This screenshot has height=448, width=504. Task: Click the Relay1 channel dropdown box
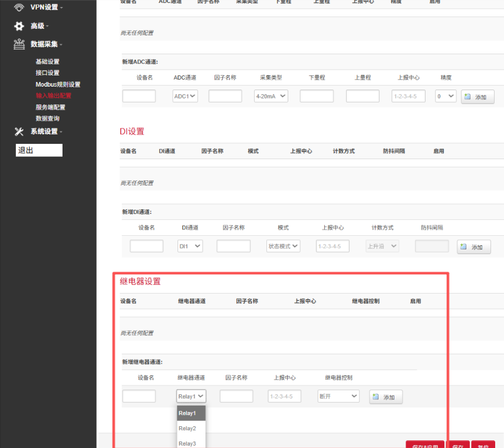(x=191, y=396)
